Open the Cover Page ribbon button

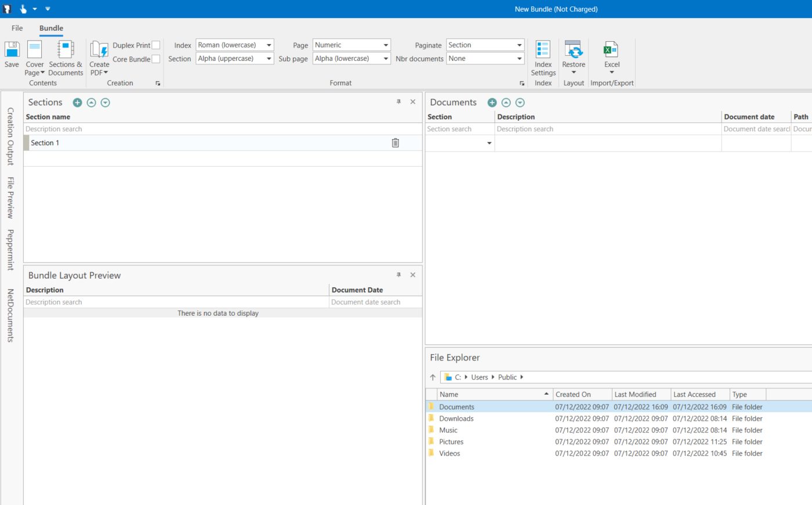pyautogui.click(x=34, y=58)
